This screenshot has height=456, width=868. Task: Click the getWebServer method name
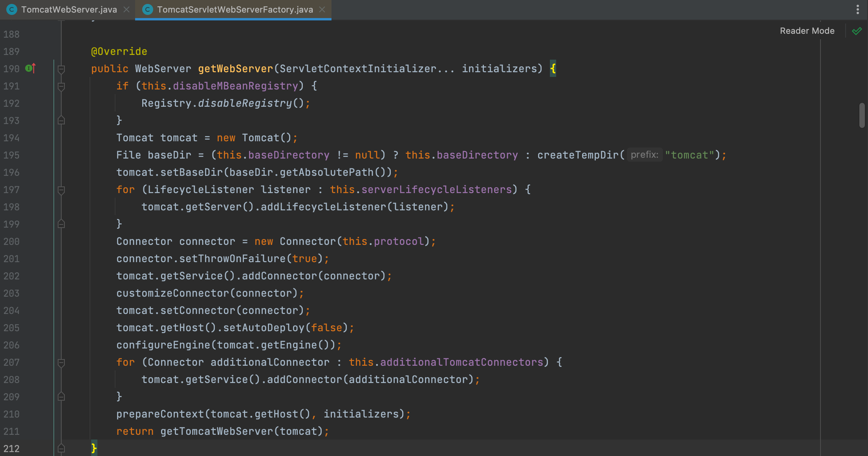coord(235,69)
